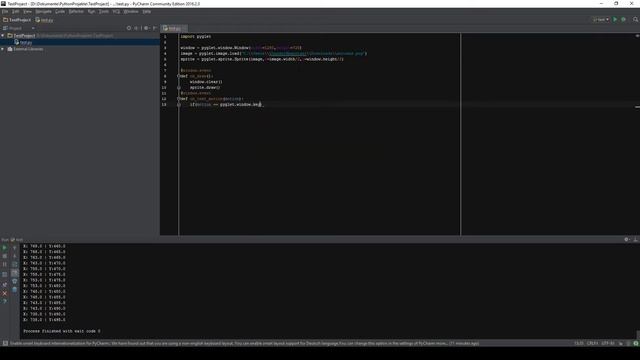Fold the on_draw function at line 8
Image resolution: width=640 pixels, height=360 pixels.
coord(179,76)
